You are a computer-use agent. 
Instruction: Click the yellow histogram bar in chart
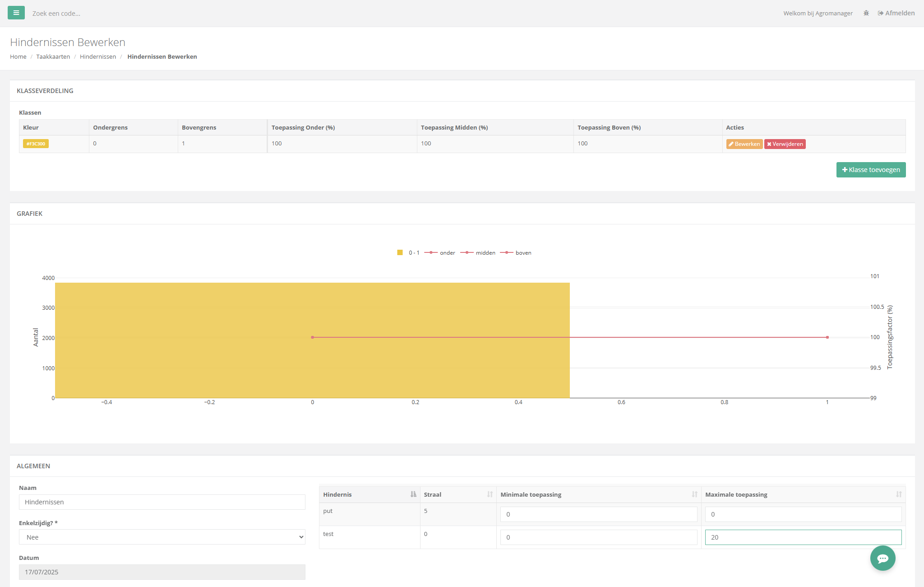pyautogui.click(x=312, y=340)
